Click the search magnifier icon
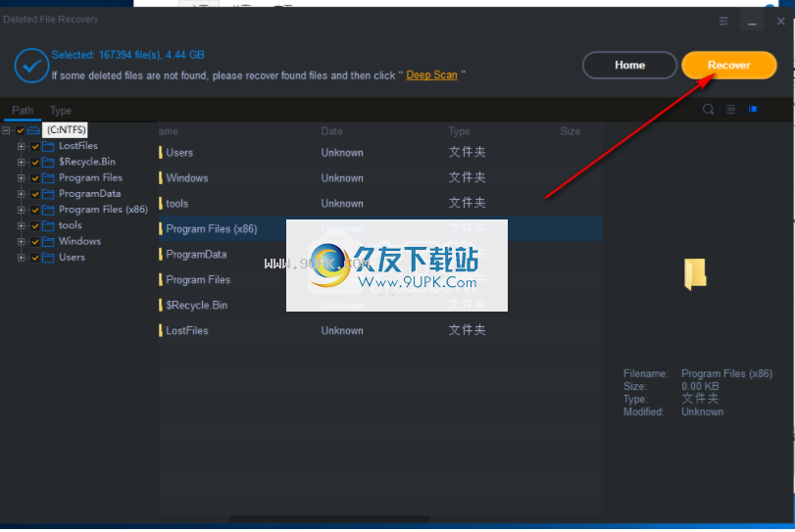The width and height of the screenshot is (795, 532). click(x=709, y=110)
